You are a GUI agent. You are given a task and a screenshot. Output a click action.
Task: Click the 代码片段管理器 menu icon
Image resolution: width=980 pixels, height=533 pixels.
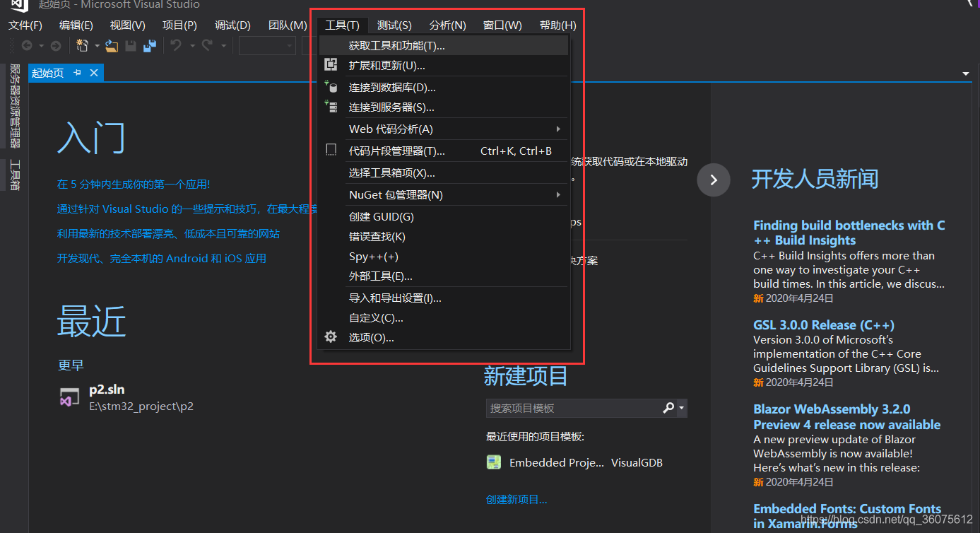(x=331, y=150)
